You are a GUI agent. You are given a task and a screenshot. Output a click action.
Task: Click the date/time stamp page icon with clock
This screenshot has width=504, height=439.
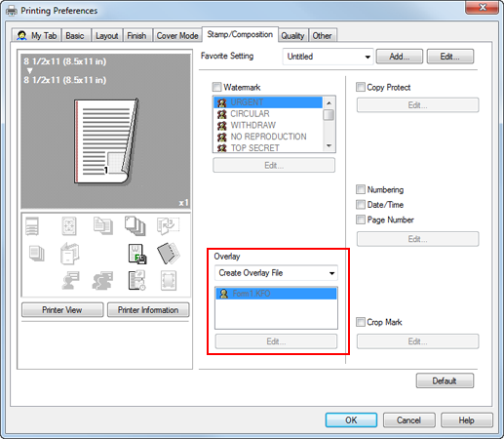136,280
